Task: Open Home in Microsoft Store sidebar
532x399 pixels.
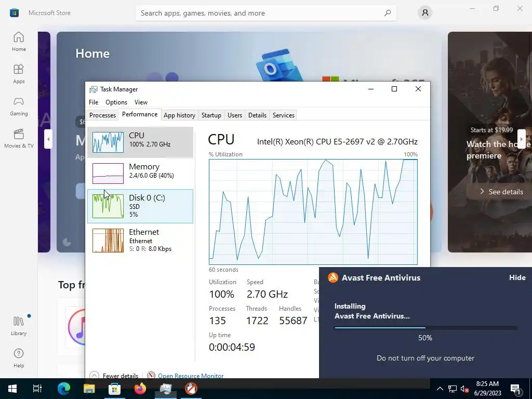Action: pos(19,42)
